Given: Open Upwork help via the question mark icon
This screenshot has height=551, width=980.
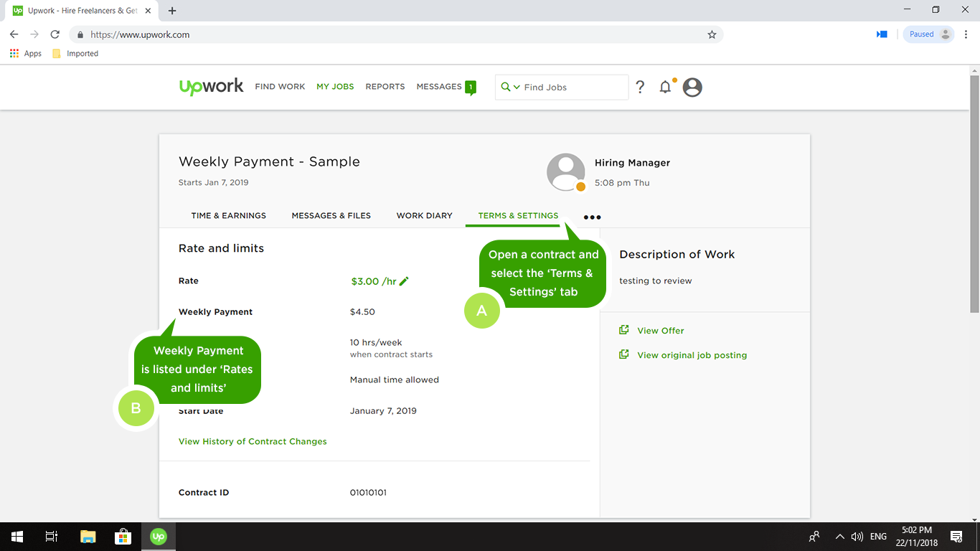Looking at the screenshot, I should (x=640, y=87).
